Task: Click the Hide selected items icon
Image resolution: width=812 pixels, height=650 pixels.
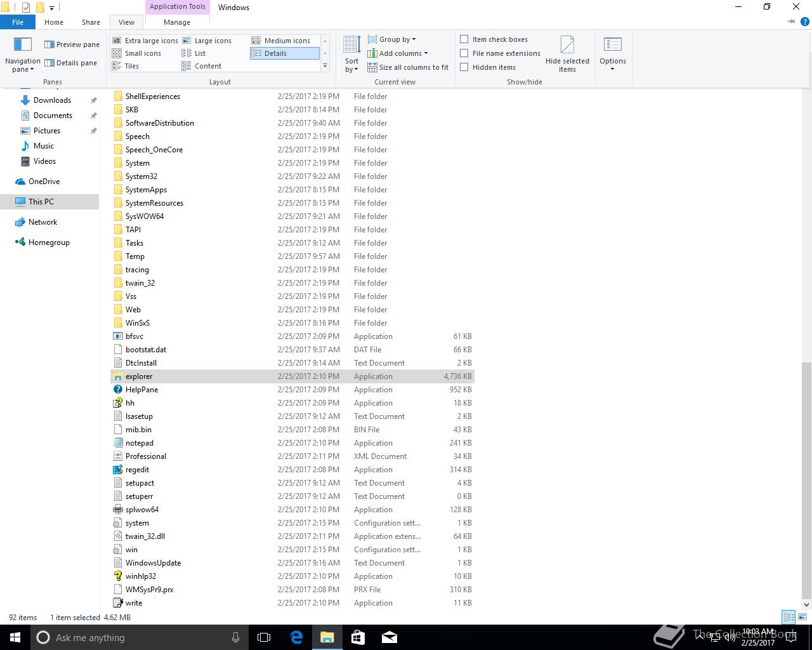Action: coord(567,54)
